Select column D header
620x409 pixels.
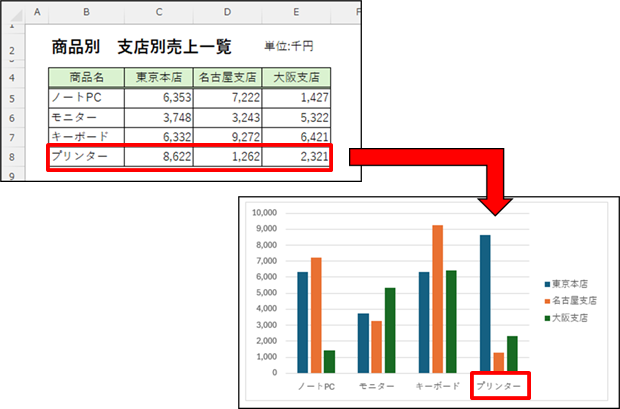(x=227, y=13)
